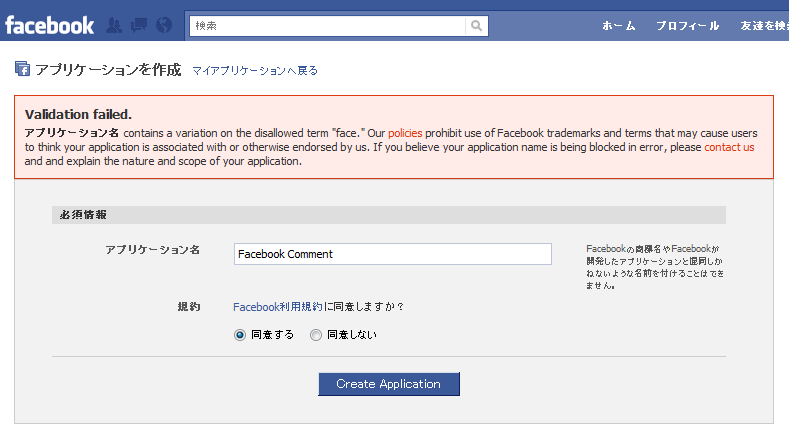Click the application page icon beside title

coord(22,69)
